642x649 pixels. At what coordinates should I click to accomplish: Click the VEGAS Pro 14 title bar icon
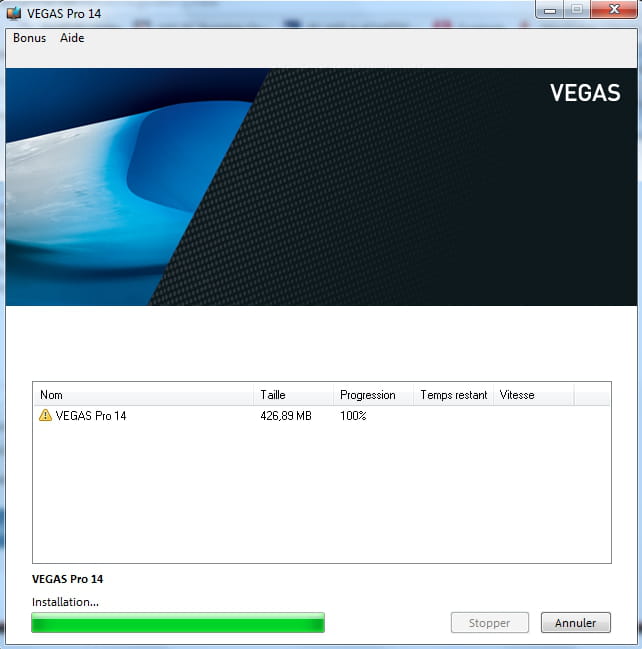pyautogui.click(x=14, y=13)
